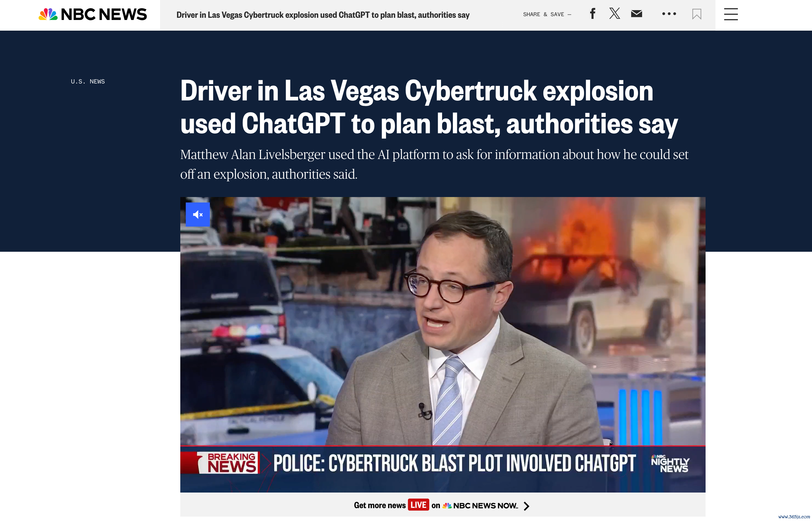
Task: Share article via email envelope icon
Action: click(x=636, y=14)
